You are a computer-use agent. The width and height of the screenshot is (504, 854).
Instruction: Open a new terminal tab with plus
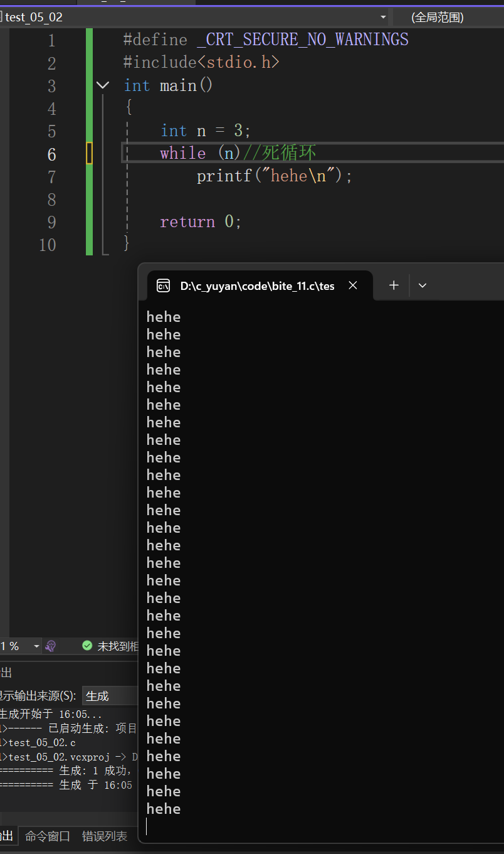[394, 286]
